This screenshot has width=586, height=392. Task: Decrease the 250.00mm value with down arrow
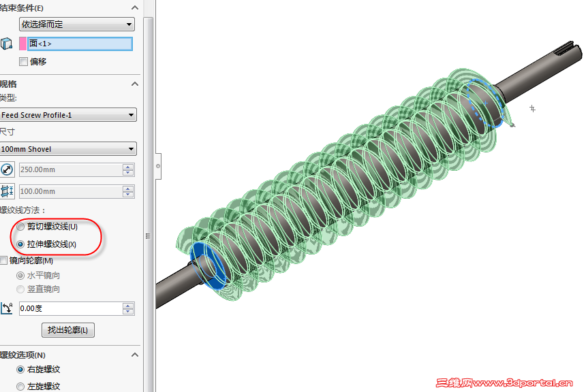coord(128,173)
